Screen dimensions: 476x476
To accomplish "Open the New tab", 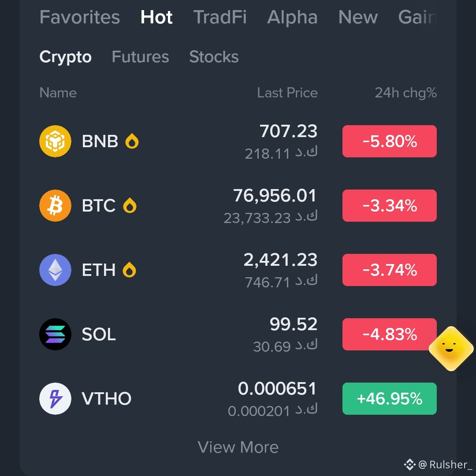I will click(358, 17).
